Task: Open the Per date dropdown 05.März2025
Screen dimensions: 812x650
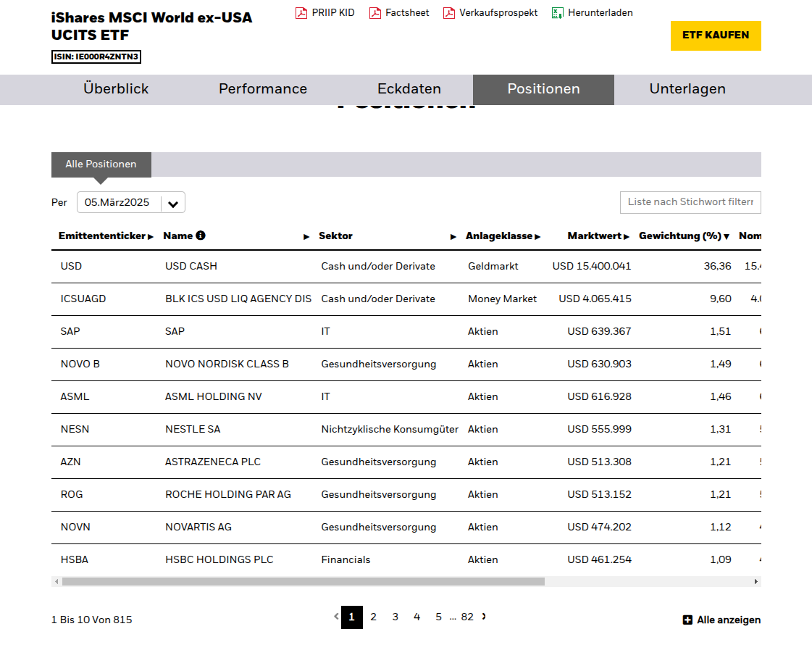Action: pyautogui.click(x=131, y=202)
